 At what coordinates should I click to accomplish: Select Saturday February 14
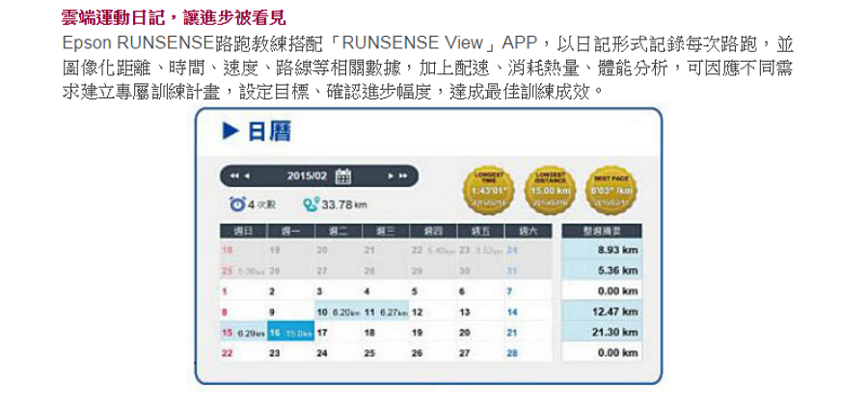point(529,313)
